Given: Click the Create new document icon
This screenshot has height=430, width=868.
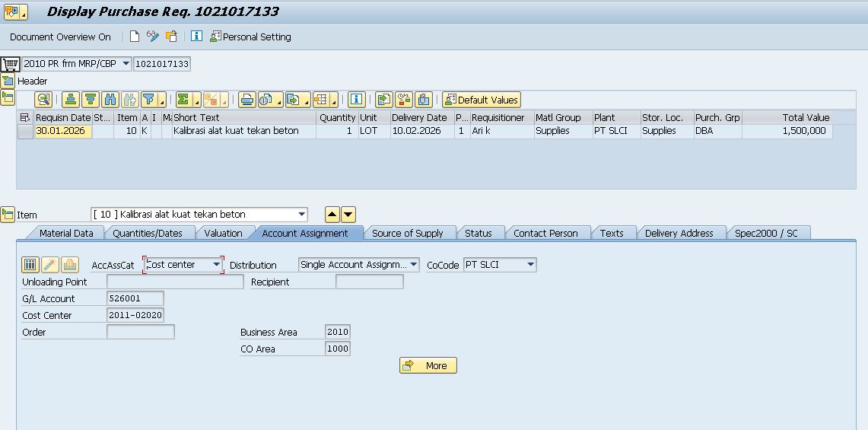Looking at the screenshot, I should click(x=135, y=37).
